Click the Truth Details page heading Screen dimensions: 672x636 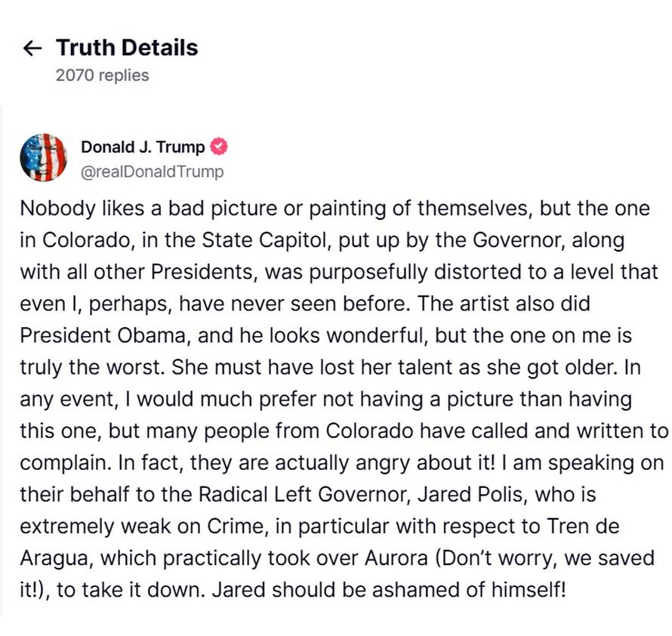[127, 48]
